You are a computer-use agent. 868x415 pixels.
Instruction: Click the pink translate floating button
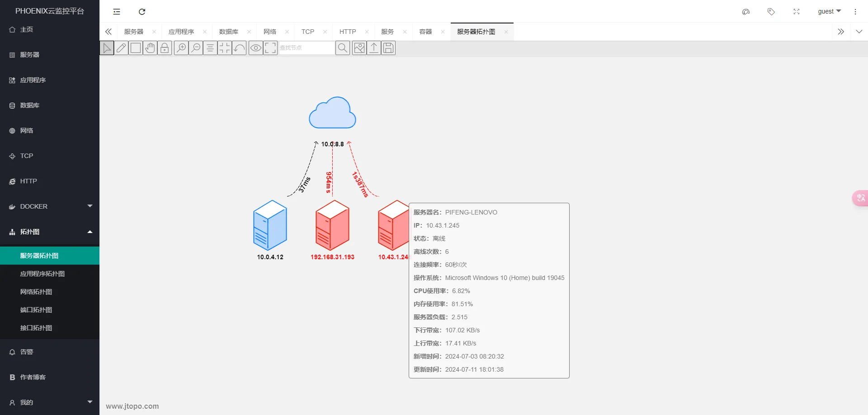(x=860, y=198)
